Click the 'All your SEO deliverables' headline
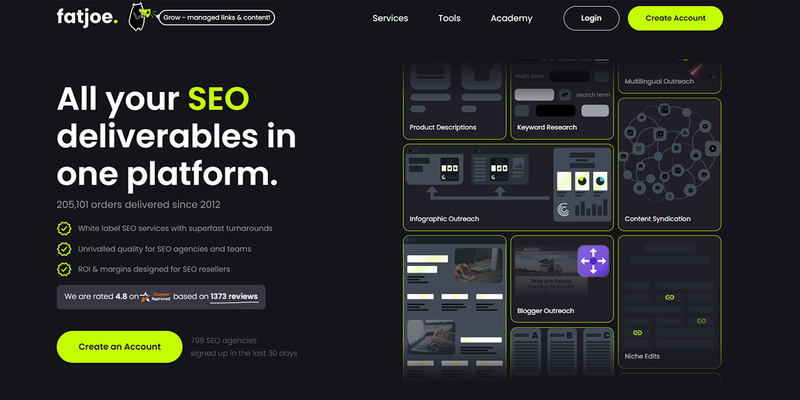This screenshot has height=400, width=800. pyautogui.click(x=176, y=137)
